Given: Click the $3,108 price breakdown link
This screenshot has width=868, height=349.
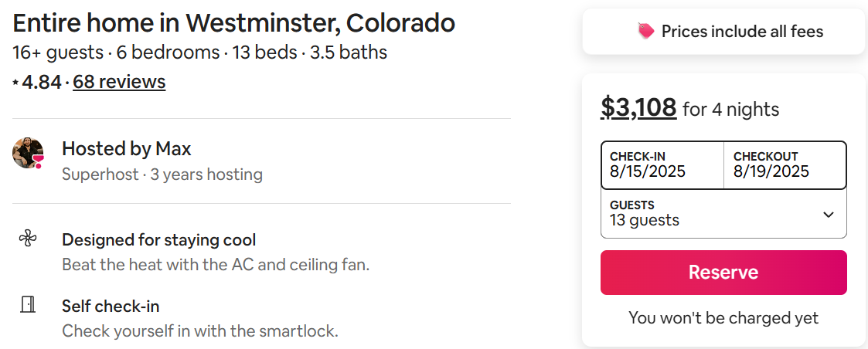Looking at the screenshot, I should [638, 108].
